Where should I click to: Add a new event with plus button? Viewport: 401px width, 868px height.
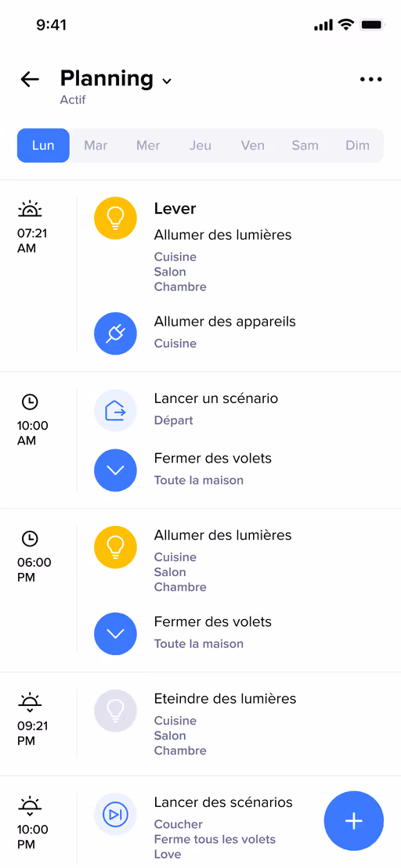tap(353, 820)
